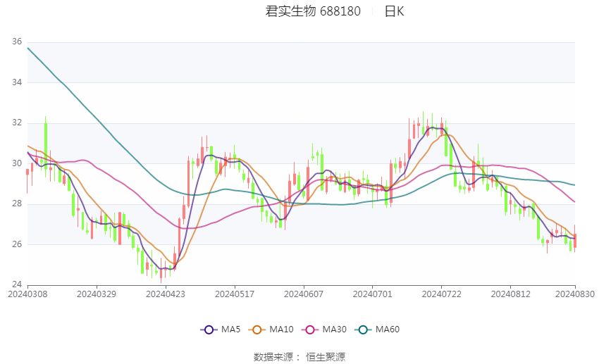This screenshot has width=599, height=364.
Task: Toggle the MA60 legend series
Action: coord(377,330)
